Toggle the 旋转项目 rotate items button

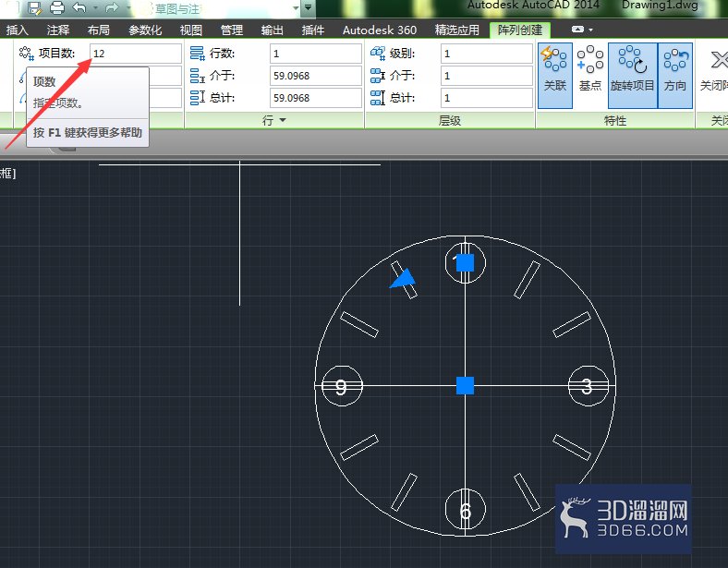(x=632, y=75)
